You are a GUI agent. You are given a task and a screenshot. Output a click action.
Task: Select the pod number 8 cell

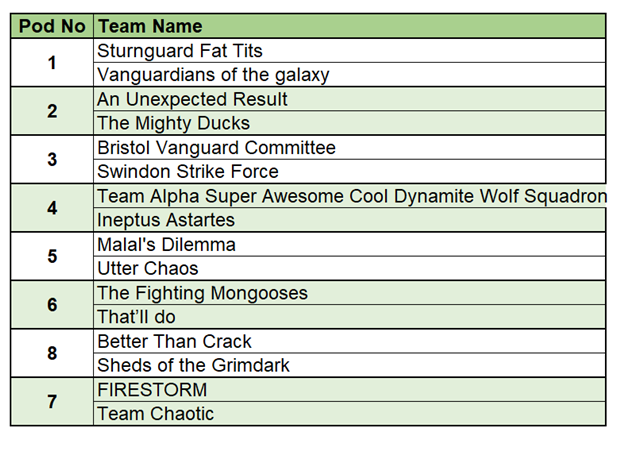(52, 354)
